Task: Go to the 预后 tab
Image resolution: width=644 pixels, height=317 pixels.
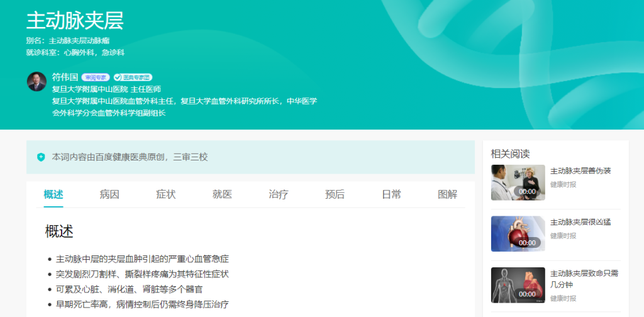Action: coord(335,194)
